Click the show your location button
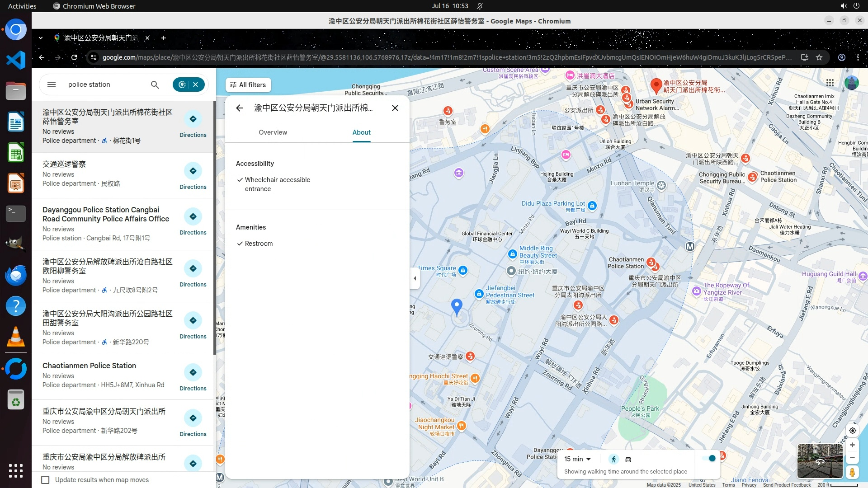This screenshot has width=868, height=488. (x=852, y=431)
